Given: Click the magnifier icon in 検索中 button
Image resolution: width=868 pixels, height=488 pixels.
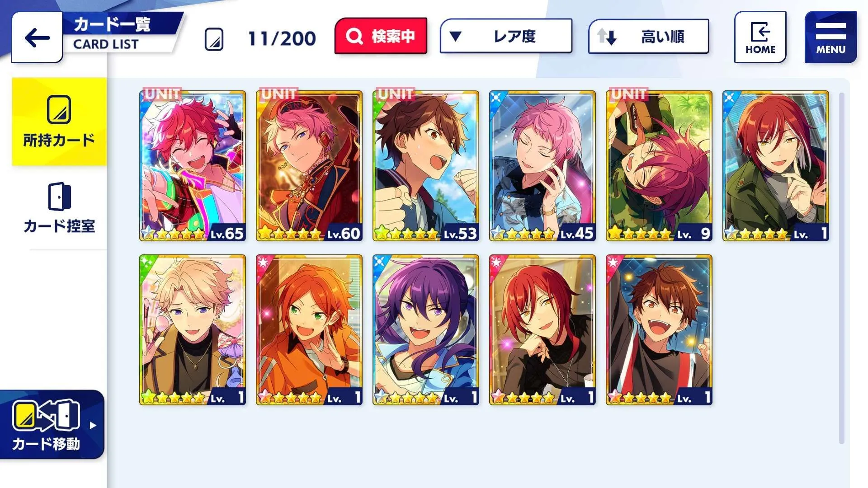Looking at the screenshot, I should 354,36.
